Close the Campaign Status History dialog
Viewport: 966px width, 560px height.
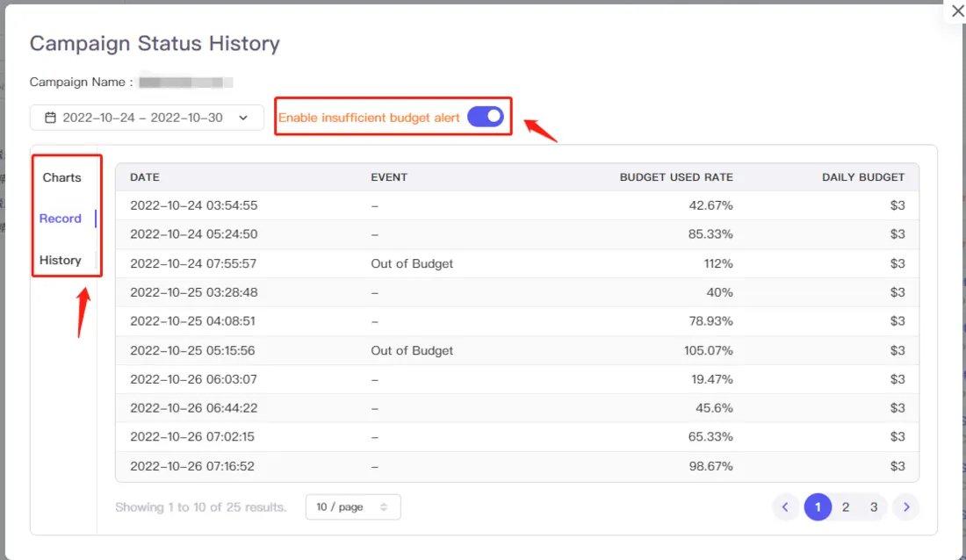coord(957,11)
